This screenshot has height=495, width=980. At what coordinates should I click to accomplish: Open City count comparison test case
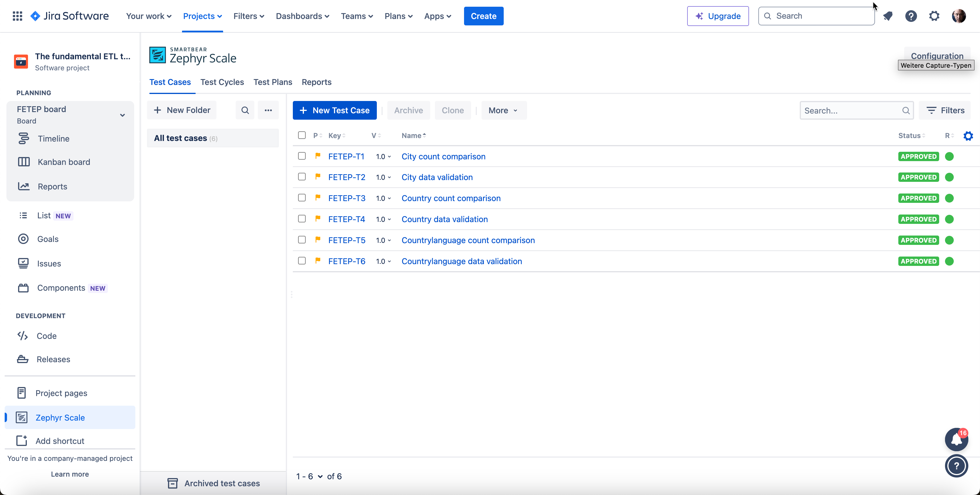click(x=443, y=156)
